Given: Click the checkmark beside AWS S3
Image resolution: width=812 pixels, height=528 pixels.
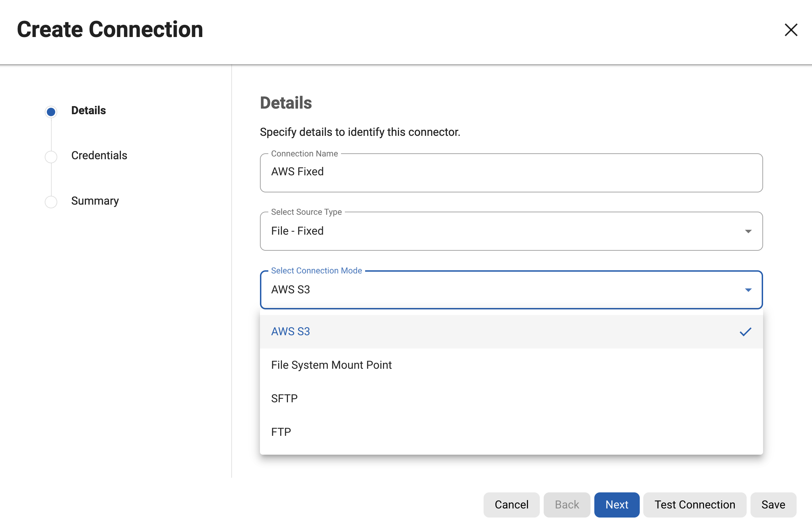Looking at the screenshot, I should pos(746,331).
